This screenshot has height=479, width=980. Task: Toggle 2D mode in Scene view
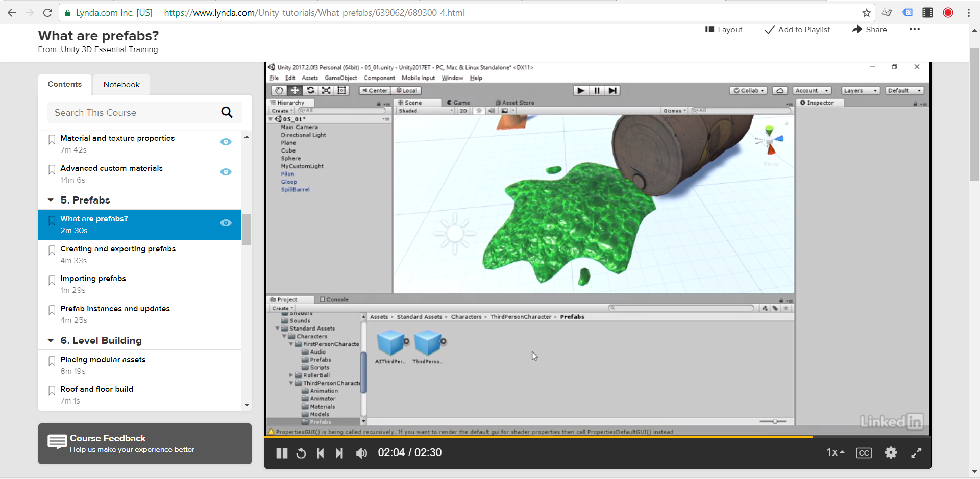coord(463,111)
